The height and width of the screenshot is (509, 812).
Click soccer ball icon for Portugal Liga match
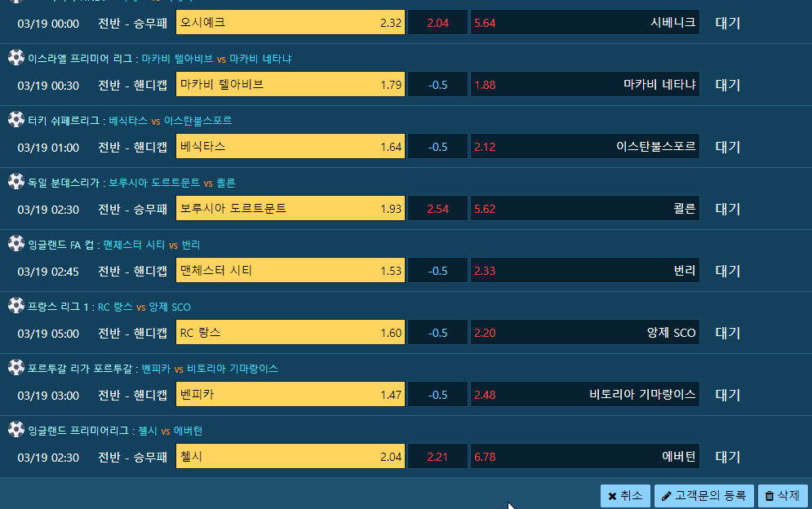(x=16, y=367)
